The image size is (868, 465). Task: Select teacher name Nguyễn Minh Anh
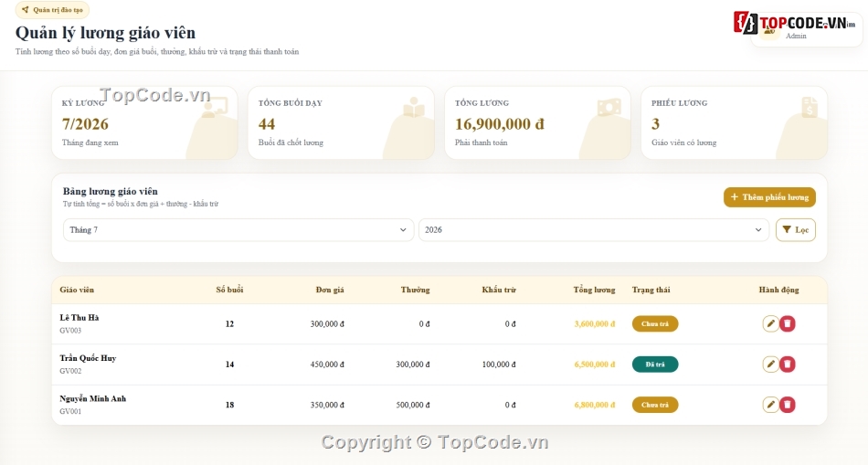pos(93,398)
